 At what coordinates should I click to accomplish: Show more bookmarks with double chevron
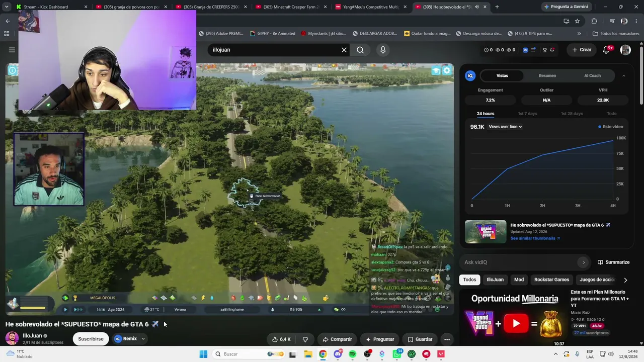coord(579,34)
